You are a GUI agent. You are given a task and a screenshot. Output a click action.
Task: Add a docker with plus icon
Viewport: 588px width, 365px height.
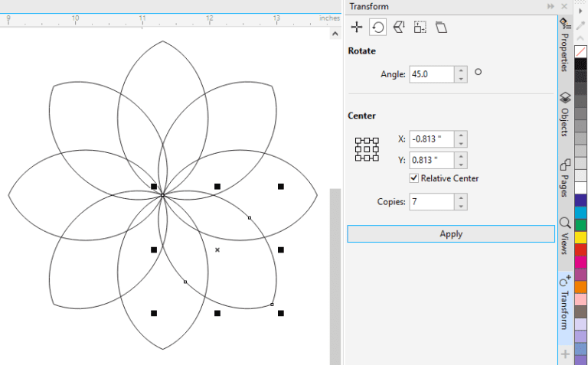click(x=565, y=354)
